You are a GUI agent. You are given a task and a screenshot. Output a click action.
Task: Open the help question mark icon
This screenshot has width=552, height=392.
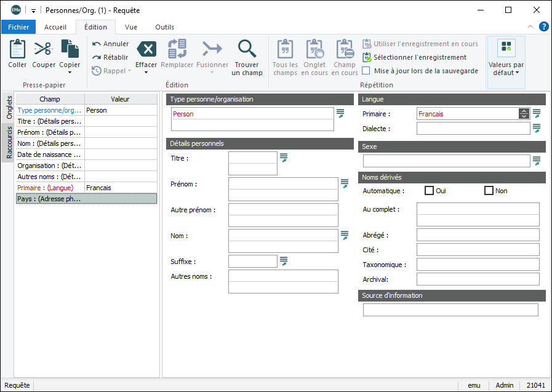544,27
